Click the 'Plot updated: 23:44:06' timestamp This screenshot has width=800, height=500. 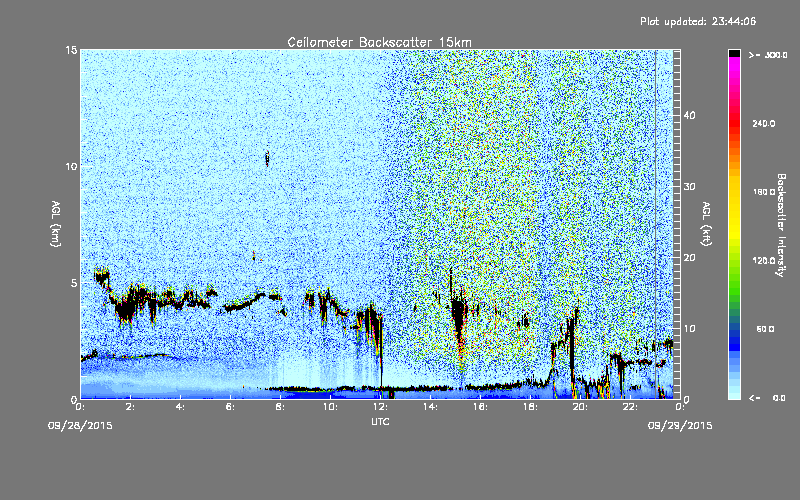(x=698, y=21)
